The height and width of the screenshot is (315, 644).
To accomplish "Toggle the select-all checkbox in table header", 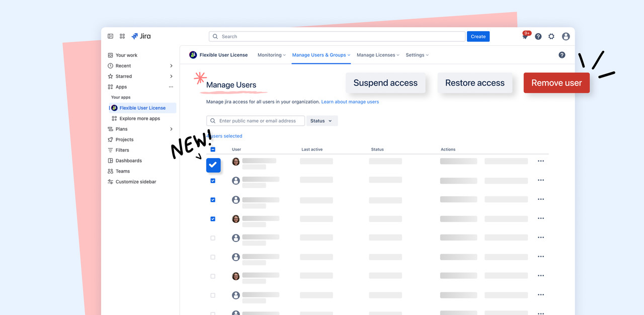I will 213,149.
